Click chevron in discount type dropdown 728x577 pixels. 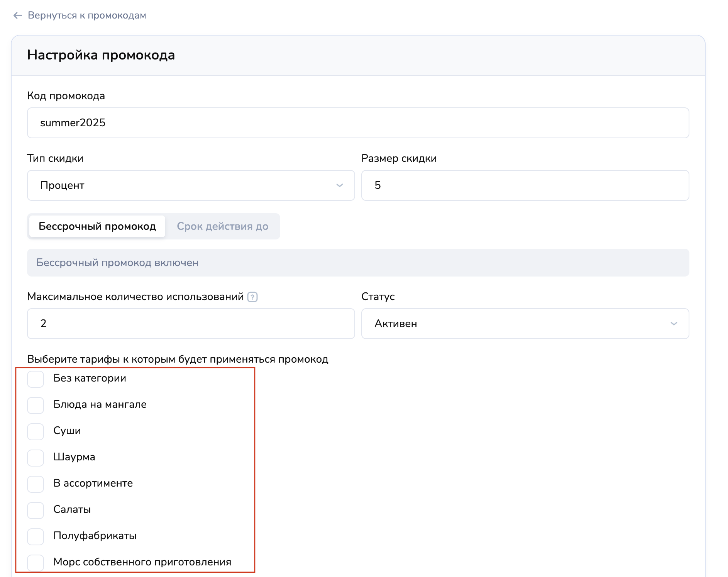pyautogui.click(x=339, y=185)
